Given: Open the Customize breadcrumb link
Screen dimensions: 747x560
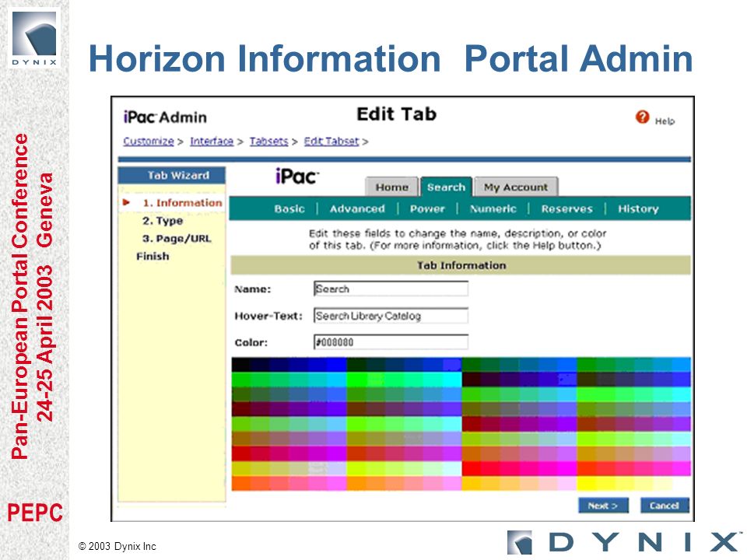Looking at the screenshot, I should point(149,142).
